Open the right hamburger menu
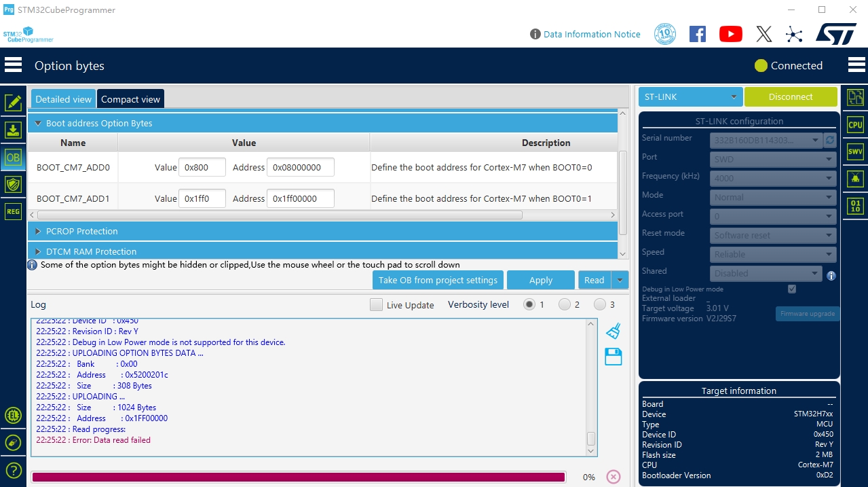 coord(856,65)
